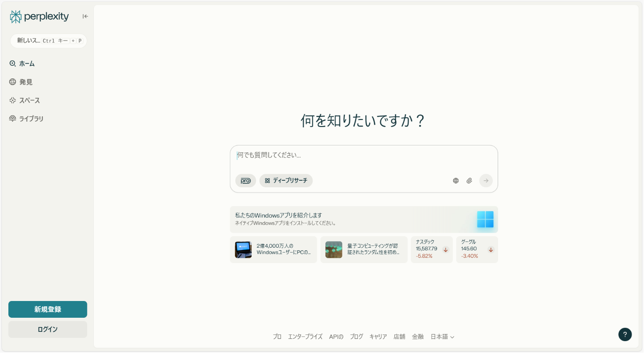
Task: Click the Perplexity logo
Action: click(x=39, y=17)
